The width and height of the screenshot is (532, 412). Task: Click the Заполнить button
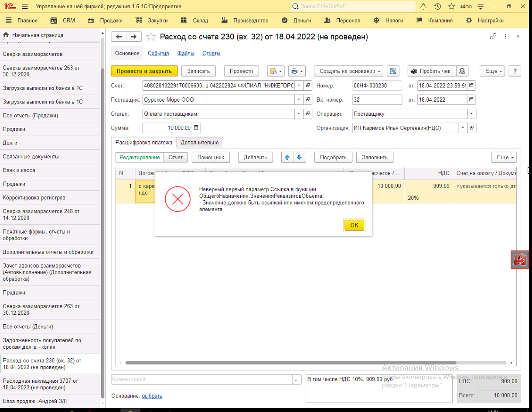375,157
